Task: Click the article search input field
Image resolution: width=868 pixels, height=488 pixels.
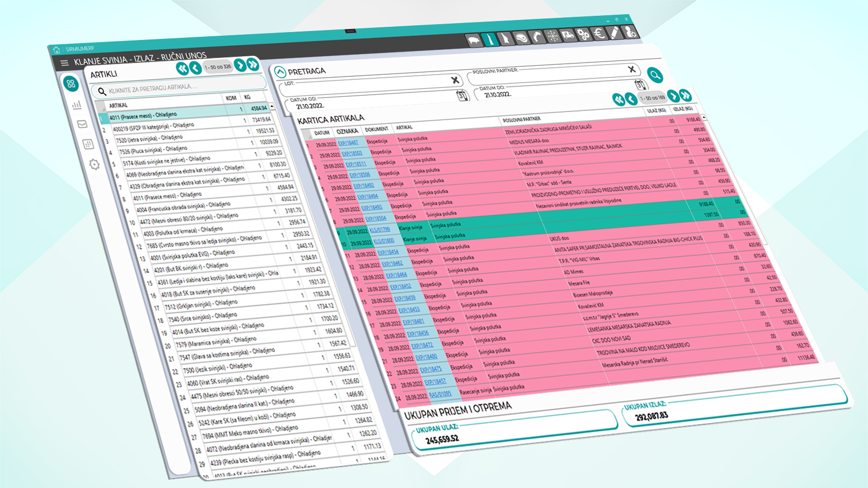Action: [179, 87]
